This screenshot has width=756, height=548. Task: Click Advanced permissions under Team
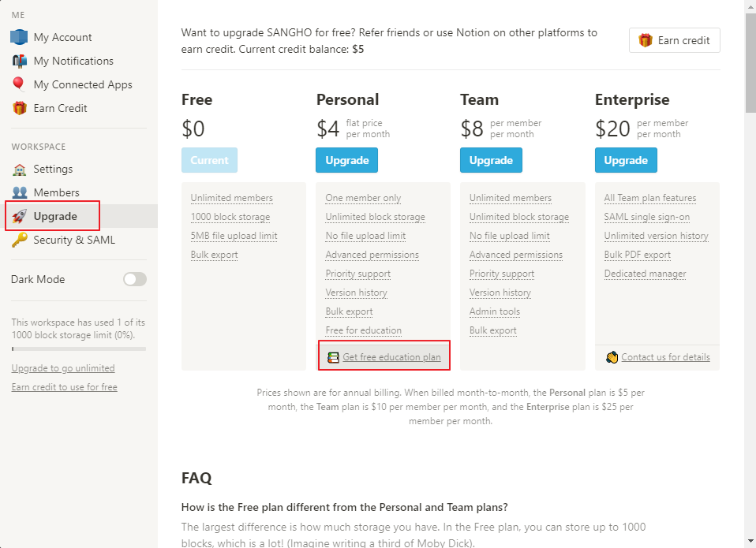coord(516,255)
